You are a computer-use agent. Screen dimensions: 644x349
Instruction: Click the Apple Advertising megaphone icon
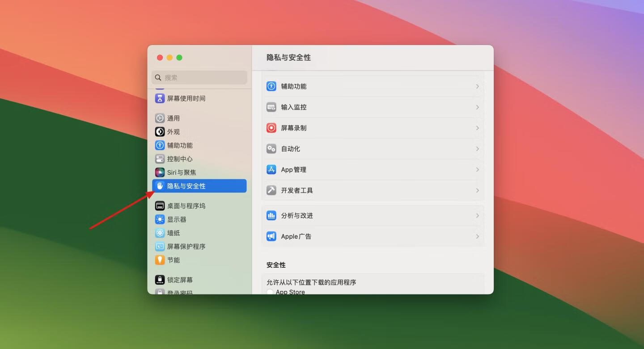271,236
